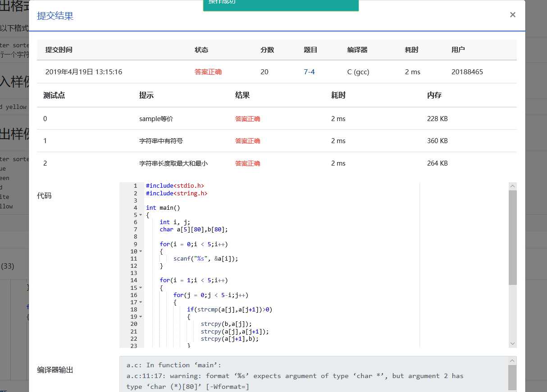The image size is (547, 392).
Task: Click the 编译器 column header
Action: [357, 50]
